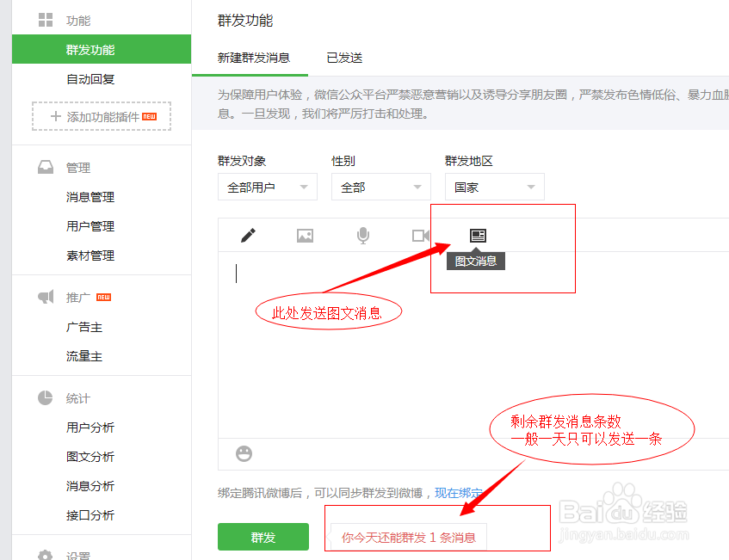Select the text message pencil icon

coord(248,234)
